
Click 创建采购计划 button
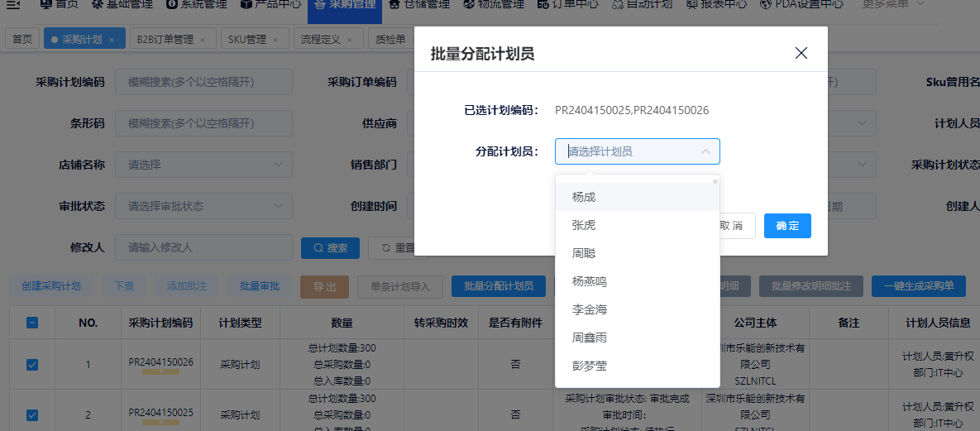coord(51,286)
